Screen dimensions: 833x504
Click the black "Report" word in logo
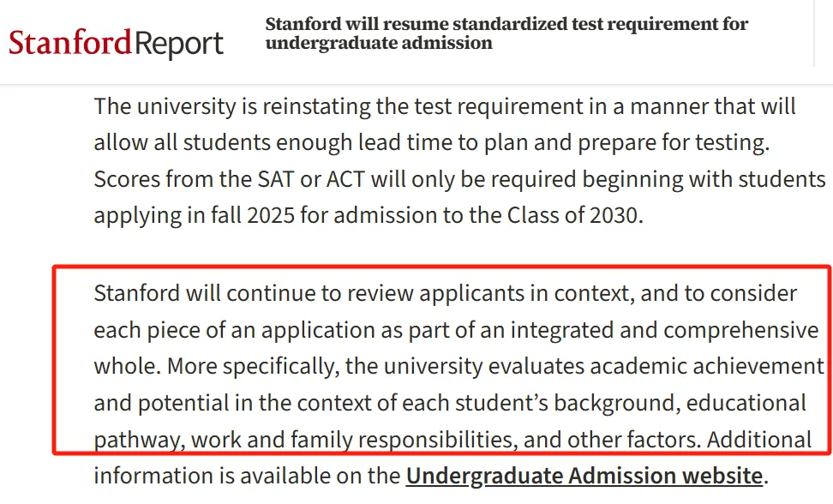[178, 45]
